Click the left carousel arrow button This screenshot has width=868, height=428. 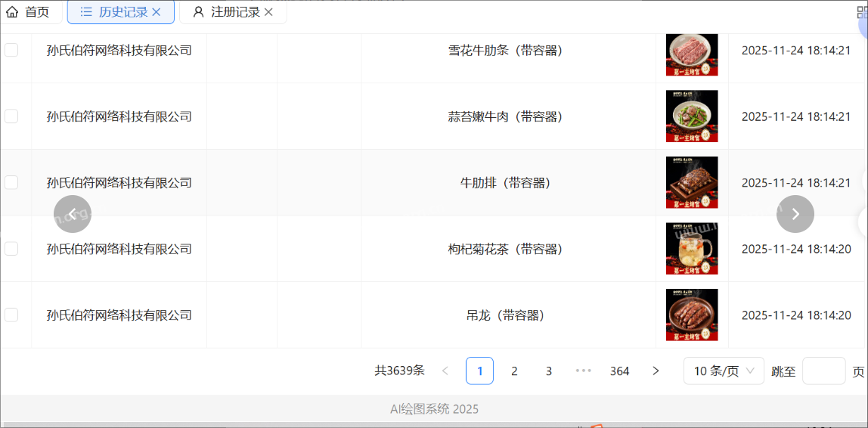[73, 214]
